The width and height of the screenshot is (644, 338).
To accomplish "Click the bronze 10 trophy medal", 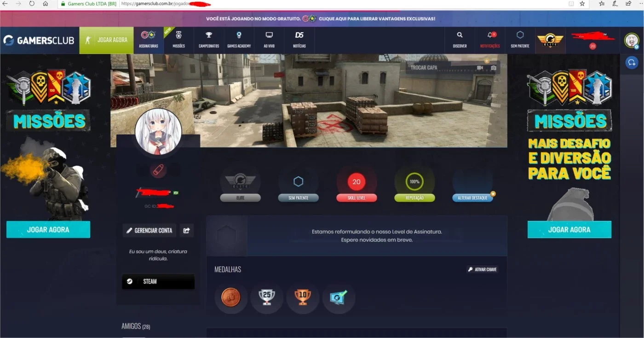I will tap(303, 297).
